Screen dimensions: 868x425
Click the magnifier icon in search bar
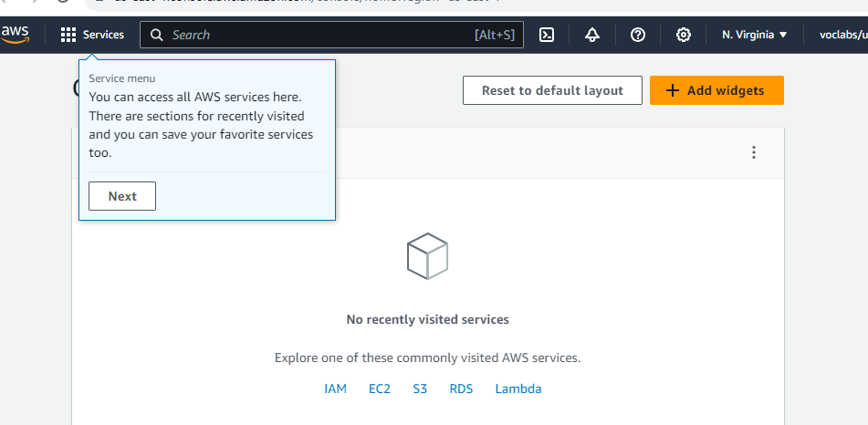pyautogui.click(x=157, y=35)
